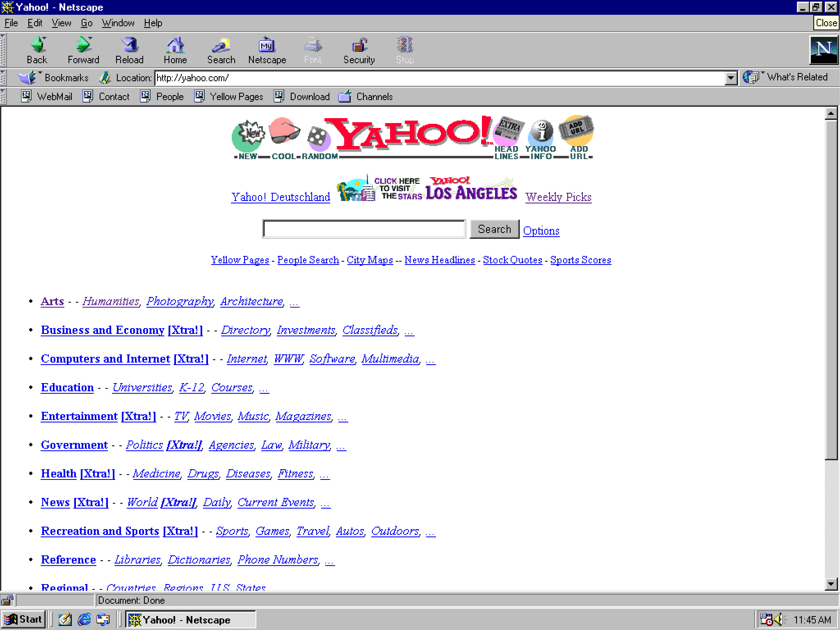Open the Sports Scores link
Screen dimensions: 840x630
[580, 260]
